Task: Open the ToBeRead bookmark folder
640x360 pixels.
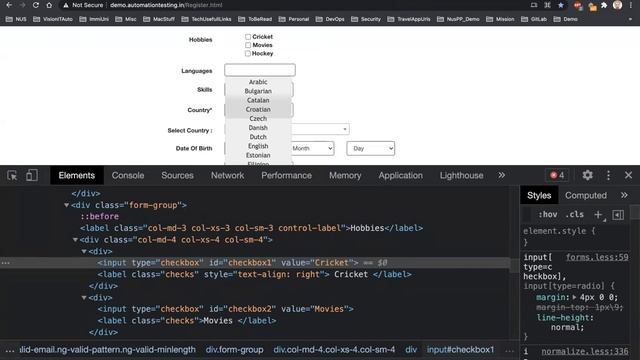Action: point(255,19)
